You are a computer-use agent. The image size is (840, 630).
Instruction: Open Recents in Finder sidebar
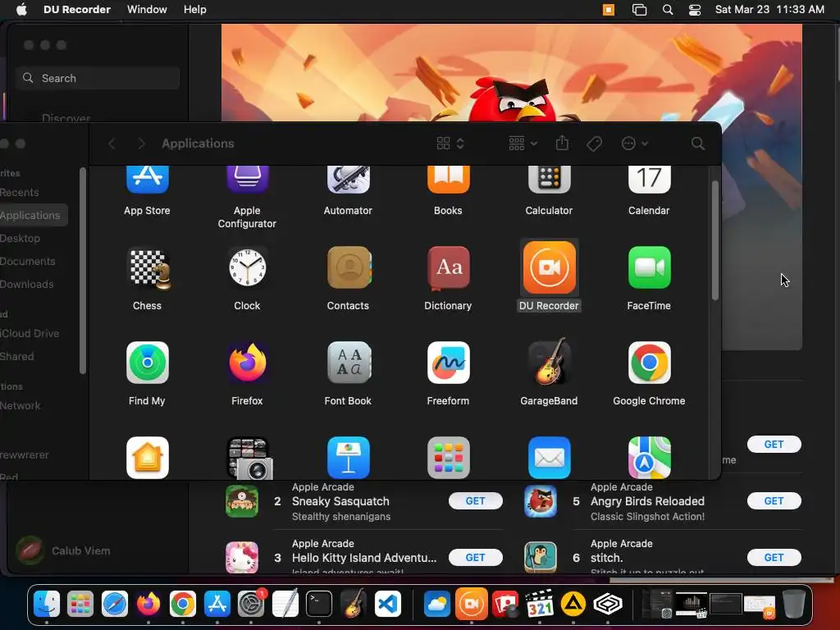[x=20, y=192]
